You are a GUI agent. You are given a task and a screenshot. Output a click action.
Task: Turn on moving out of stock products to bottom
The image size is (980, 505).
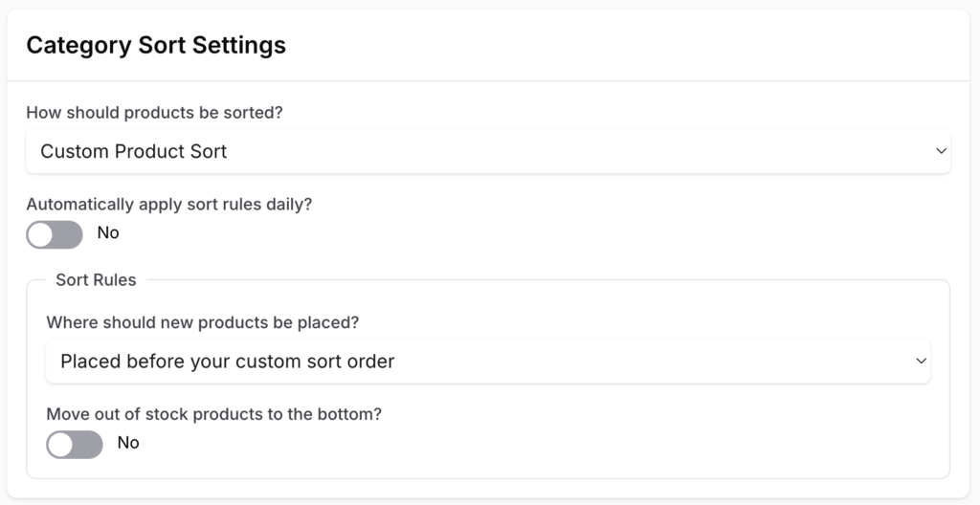pos(75,444)
